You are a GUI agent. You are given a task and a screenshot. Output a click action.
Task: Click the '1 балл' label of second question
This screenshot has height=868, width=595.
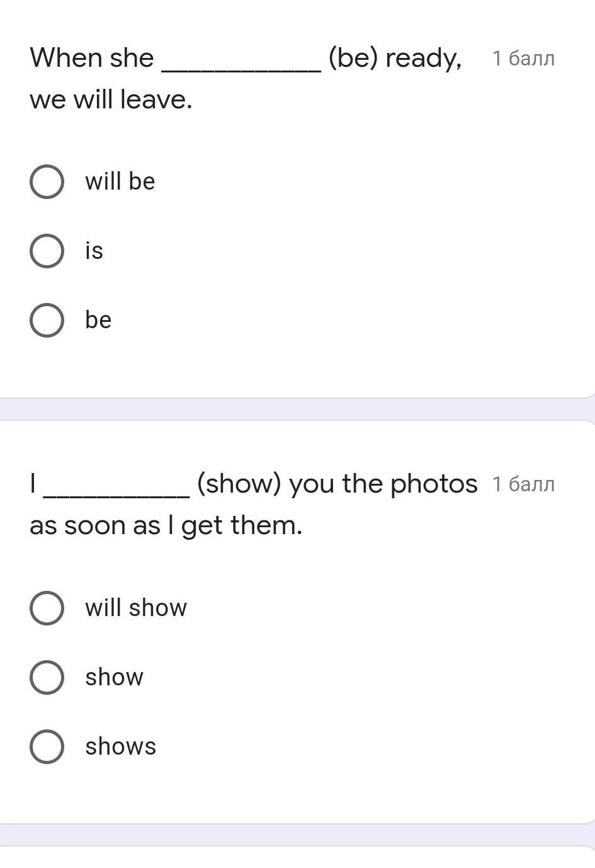(x=523, y=484)
